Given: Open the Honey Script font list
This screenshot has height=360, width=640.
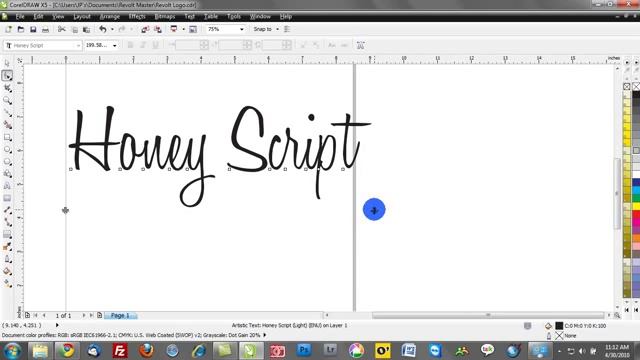Looking at the screenshot, I should (x=78, y=46).
